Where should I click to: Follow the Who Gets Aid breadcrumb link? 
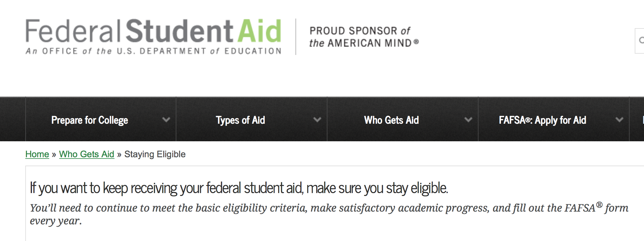pyautogui.click(x=87, y=154)
